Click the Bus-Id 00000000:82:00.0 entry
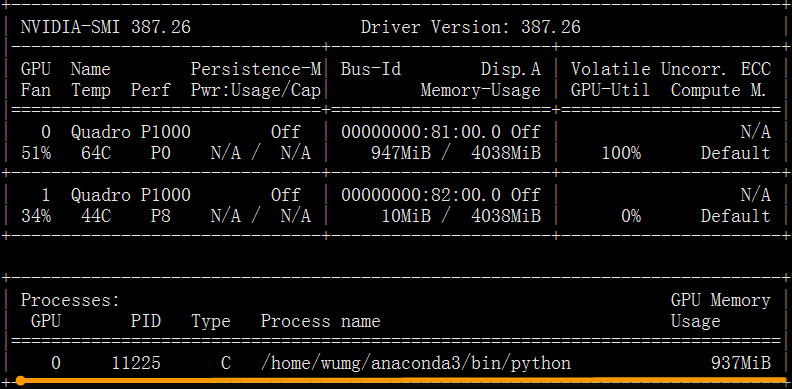 (x=421, y=195)
